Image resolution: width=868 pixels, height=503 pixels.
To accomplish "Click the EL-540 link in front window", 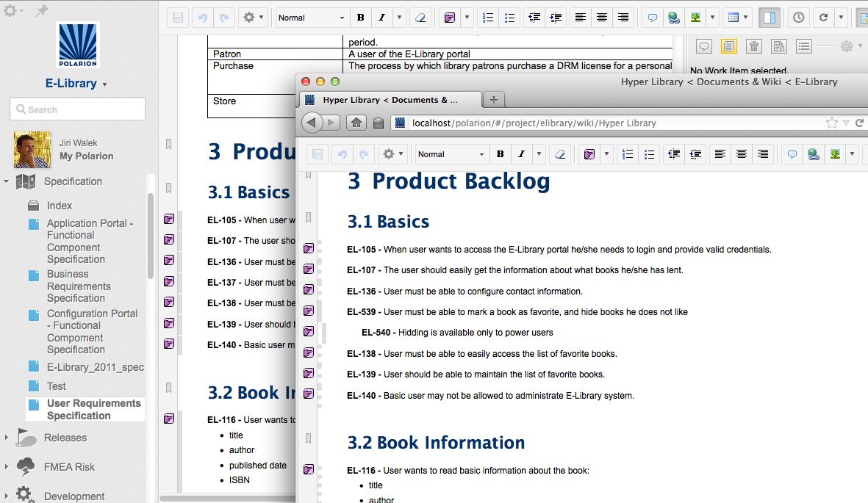I will coord(376,333).
